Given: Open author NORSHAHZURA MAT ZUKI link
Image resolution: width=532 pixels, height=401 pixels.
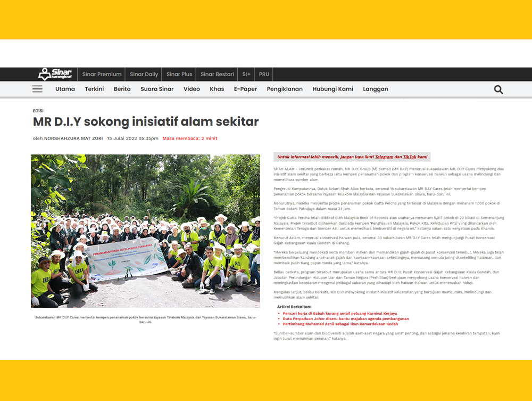Looking at the screenshot, I should [x=73, y=138].
